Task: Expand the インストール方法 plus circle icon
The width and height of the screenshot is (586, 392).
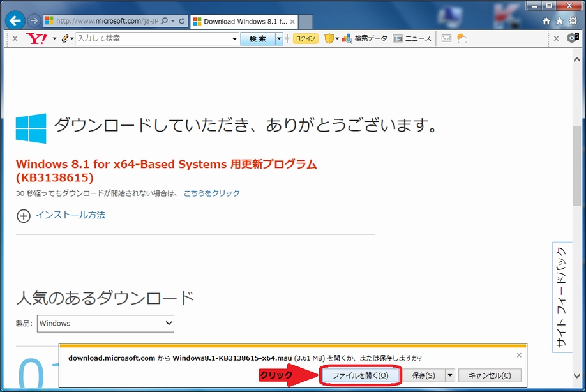Action: point(24,216)
